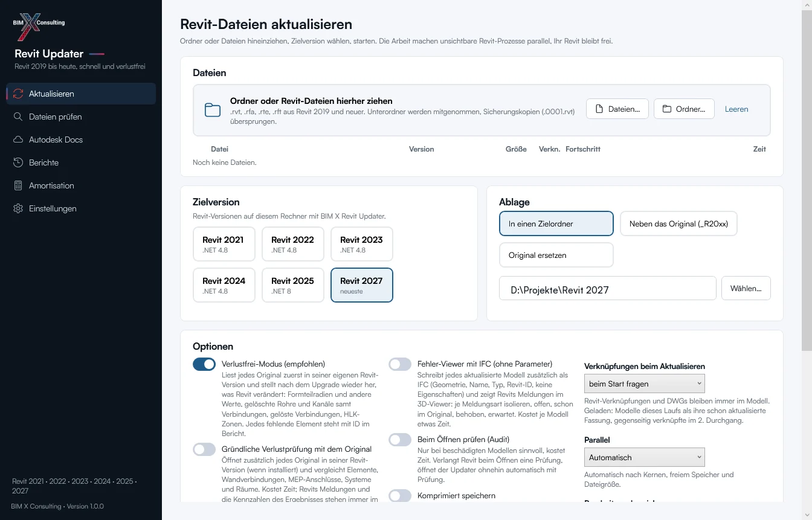Image resolution: width=812 pixels, height=520 pixels.
Task: Click the magnifier icon beside Dateien prüfen
Action: click(18, 117)
